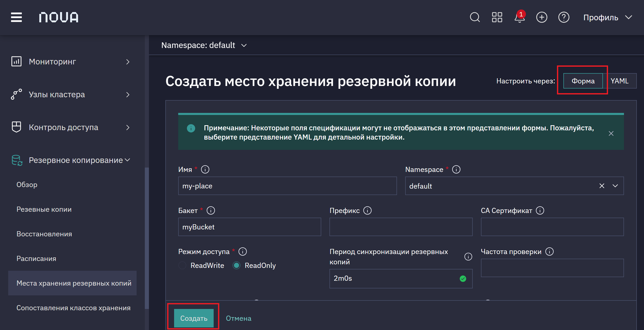The width and height of the screenshot is (644, 330).
Task: Clear the default Namespace selection
Action: [602, 186]
